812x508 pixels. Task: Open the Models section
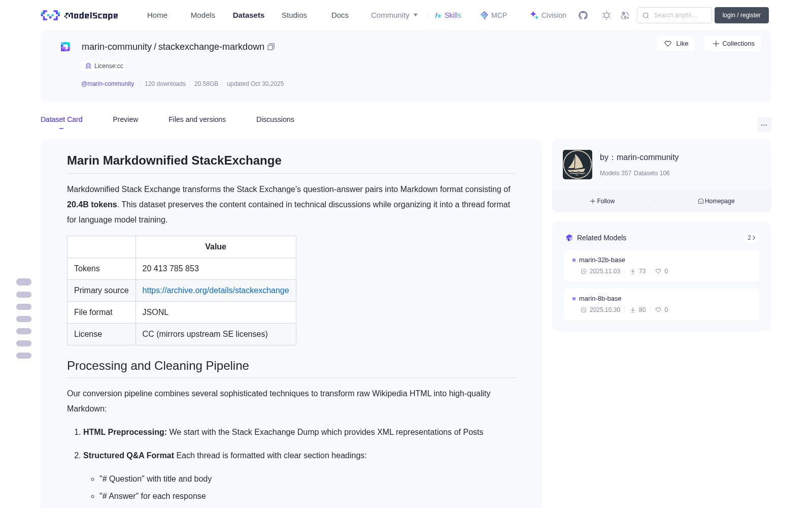click(203, 15)
